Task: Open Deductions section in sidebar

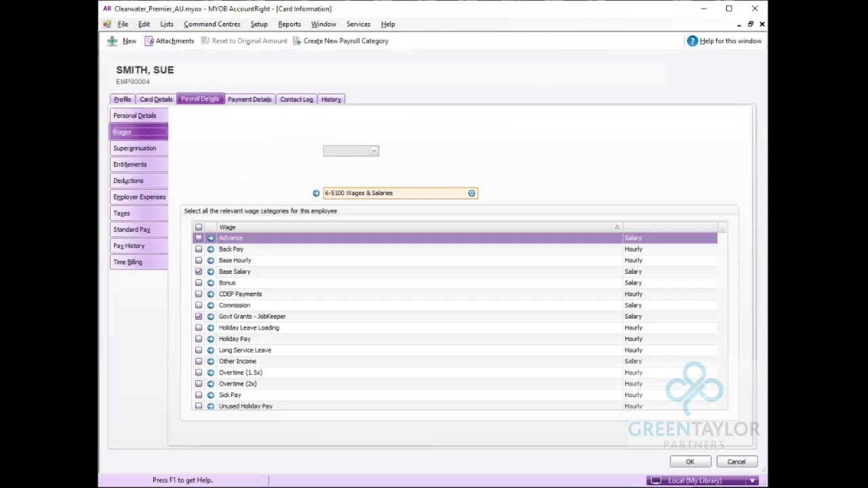Action: (x=139, y=181)
